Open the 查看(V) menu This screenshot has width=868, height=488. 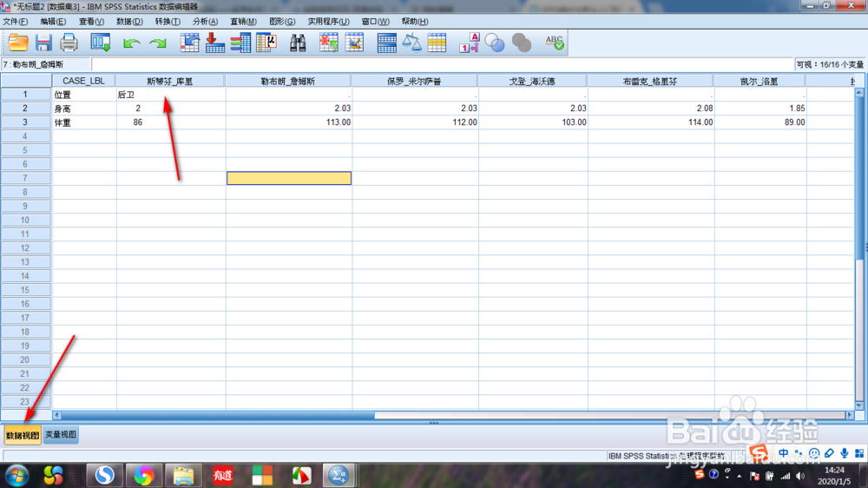pos(91,22)
